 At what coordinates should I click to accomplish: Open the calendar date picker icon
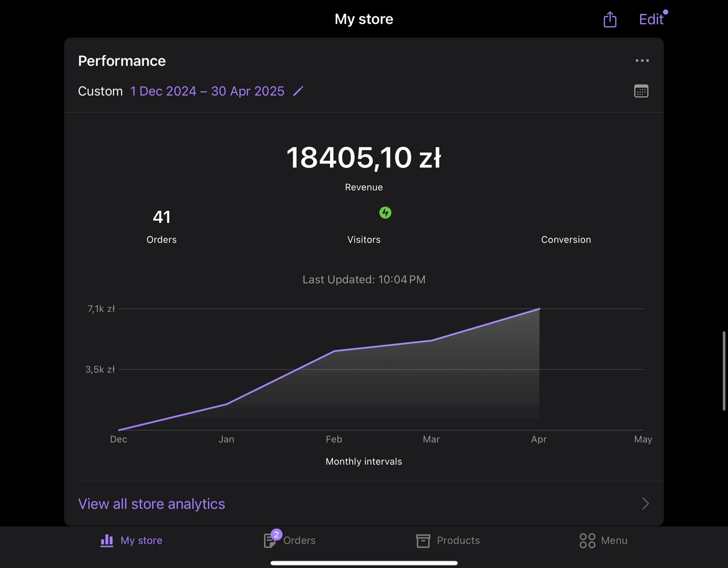tap(641, 91)
